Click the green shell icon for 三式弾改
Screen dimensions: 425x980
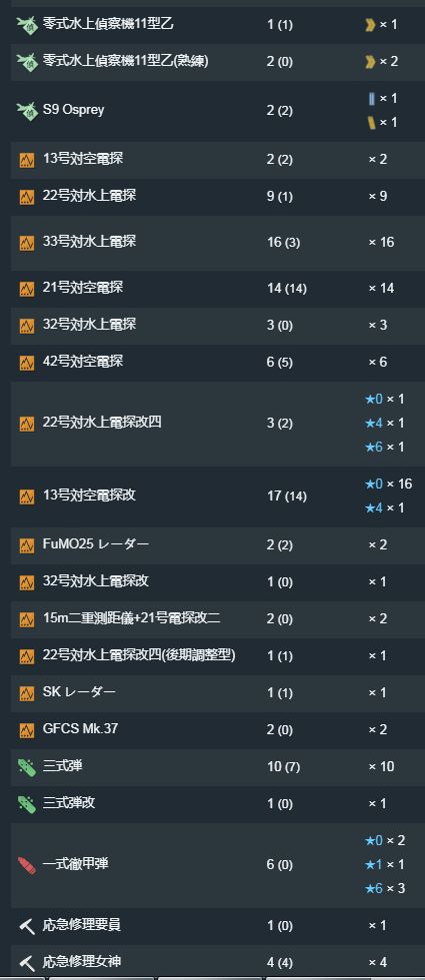(27, 804)
